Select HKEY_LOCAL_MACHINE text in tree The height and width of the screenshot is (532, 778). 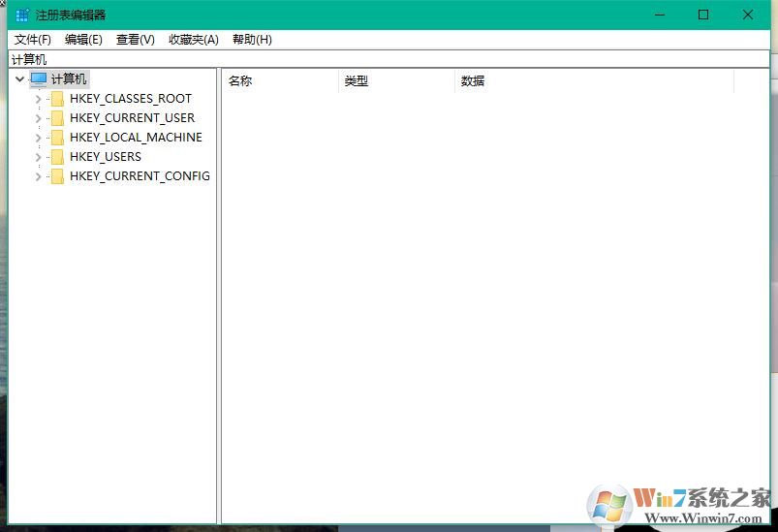pos(136,138)
